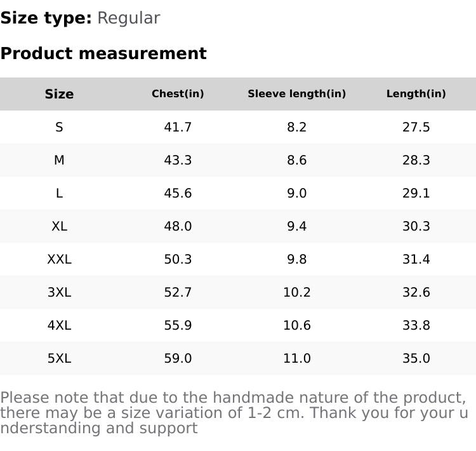
Task: Select the 5XL size row label
Action: click(59, 358)
